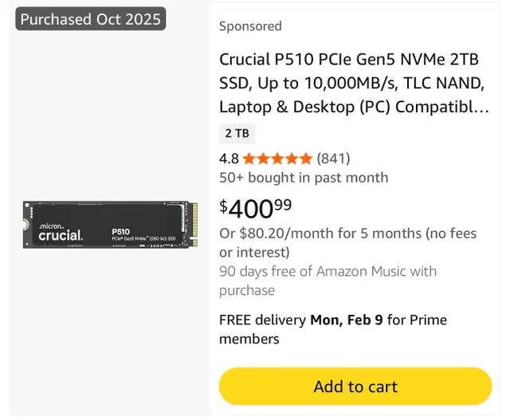Click the 50+ bought in past month text

pyautogui.click(x=304, y=177)
